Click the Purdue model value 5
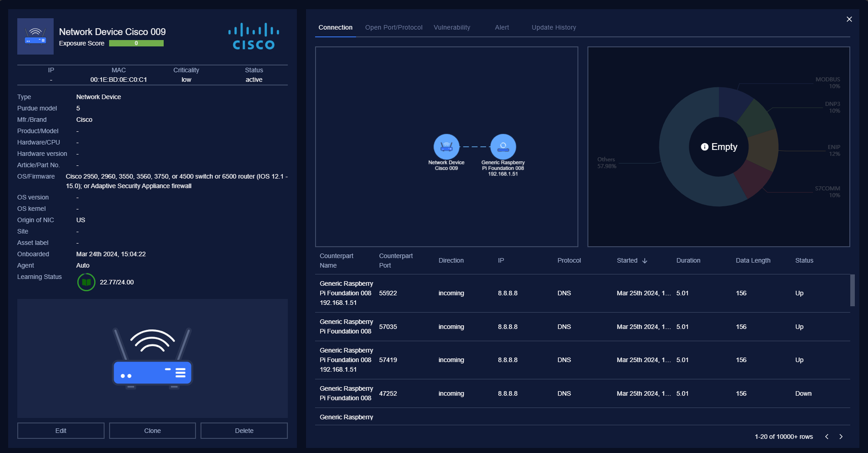868x453 pixels. 78,108
